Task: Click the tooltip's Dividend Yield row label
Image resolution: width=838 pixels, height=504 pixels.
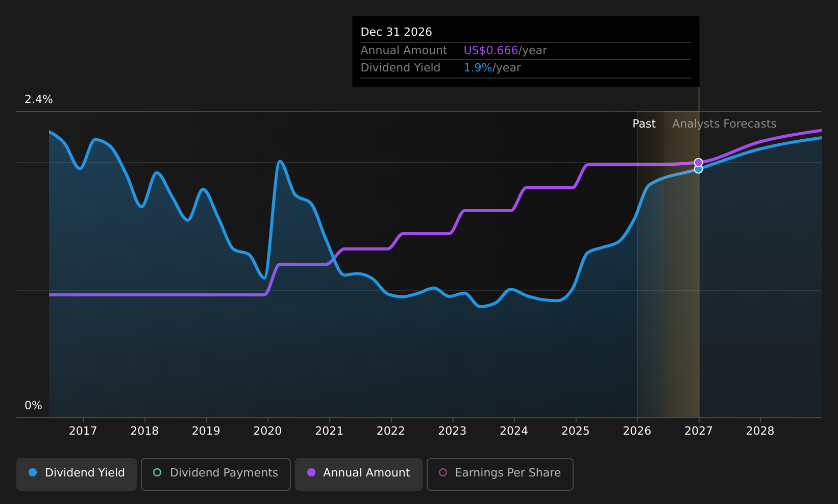Action: (401, 68)
